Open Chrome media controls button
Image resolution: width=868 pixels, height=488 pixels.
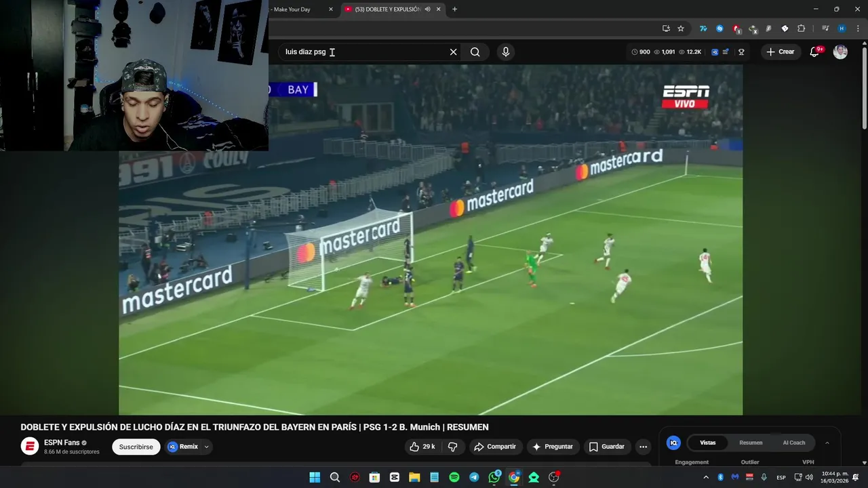[825, 28]
